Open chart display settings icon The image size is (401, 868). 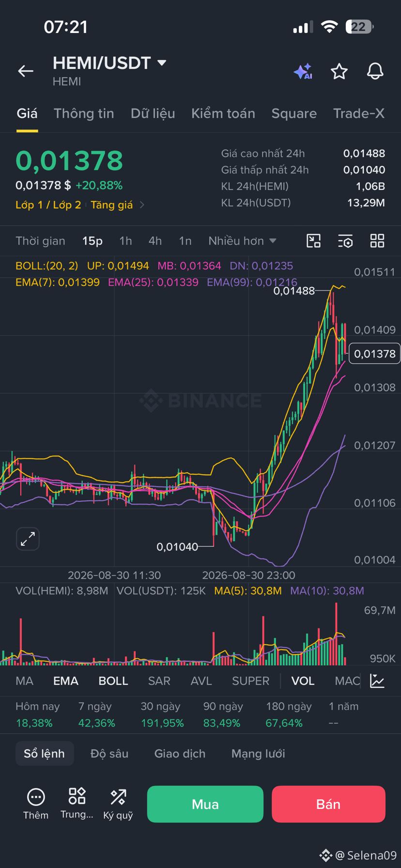click(345, 241)
